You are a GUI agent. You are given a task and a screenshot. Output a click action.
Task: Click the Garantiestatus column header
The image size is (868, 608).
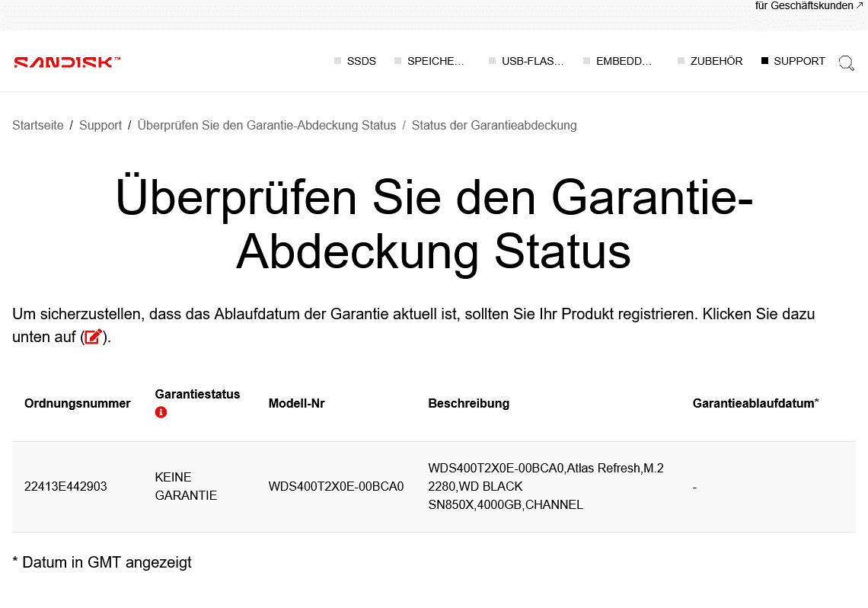click(197, 394)
